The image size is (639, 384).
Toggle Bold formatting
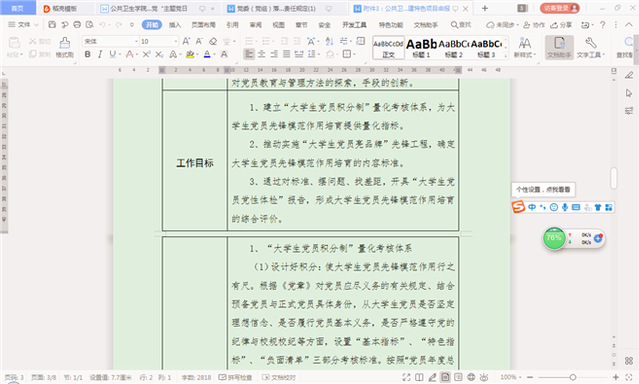pos(87,54)
